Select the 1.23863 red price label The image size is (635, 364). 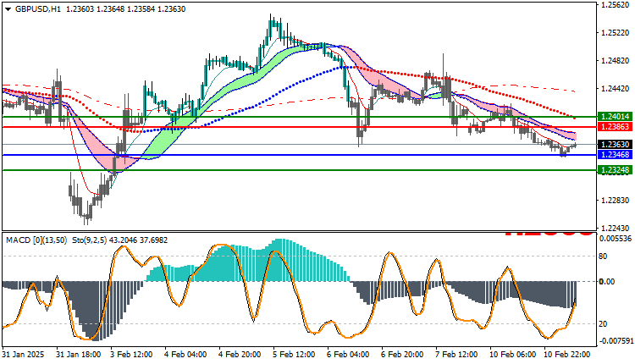click(616, 127)
